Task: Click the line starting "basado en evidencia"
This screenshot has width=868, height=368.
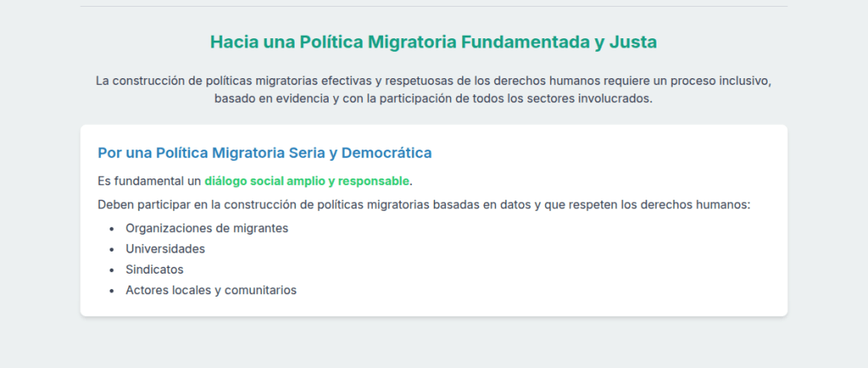Action: coord(433,99)
